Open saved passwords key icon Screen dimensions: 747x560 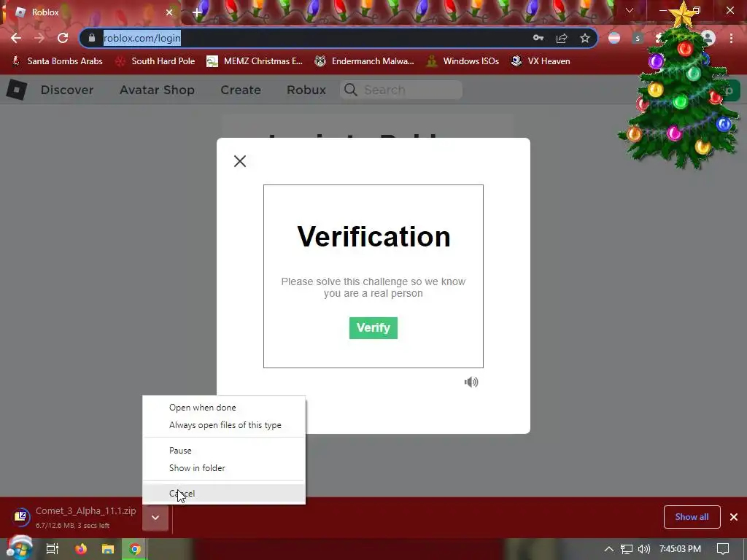tap(538, 38)
